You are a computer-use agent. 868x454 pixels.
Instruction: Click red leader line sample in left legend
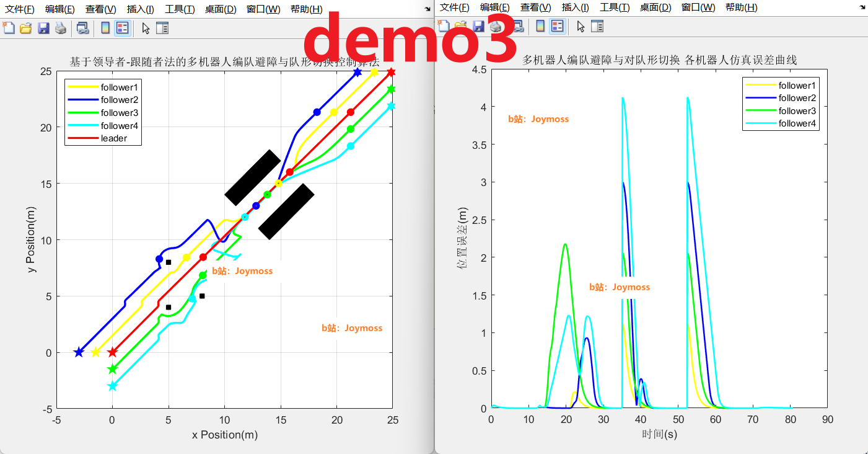point(82,138)
